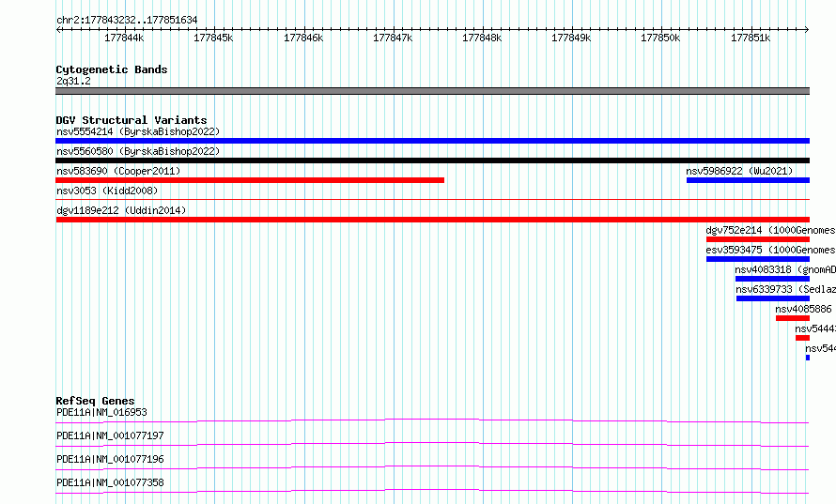Open nsv5986922 (Wu2021) variant label
This screenshot has height=504, width=836.
(739, 171)
